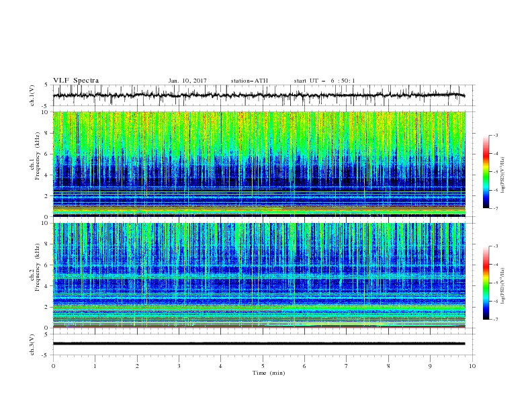Click the ch.1 PSD color scale bar
532x411 pixels.
click(x=486, y=171)
